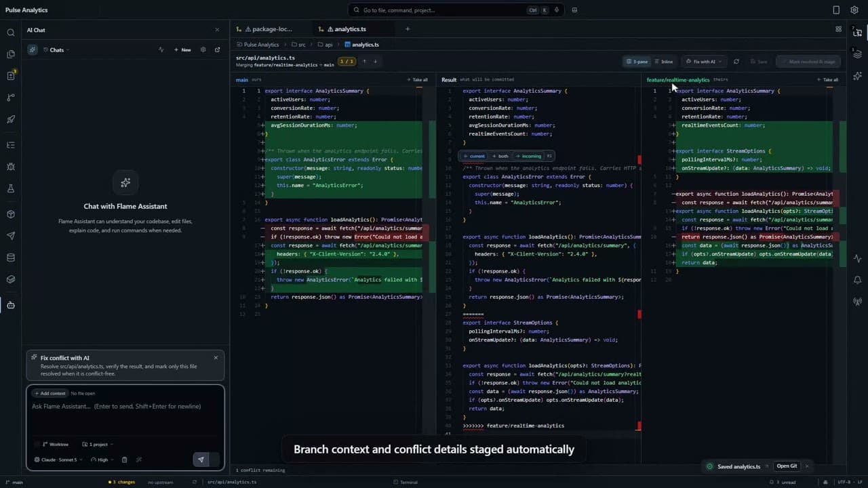Click the activity pulse icon in AI Chat header
The height and width of the screenshot is (488, 868).
point(161,49)
